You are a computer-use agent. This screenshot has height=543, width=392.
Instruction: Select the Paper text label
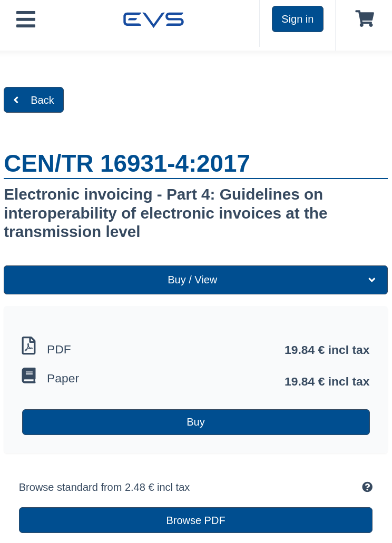pyautogui.click(x=63, y=378)
